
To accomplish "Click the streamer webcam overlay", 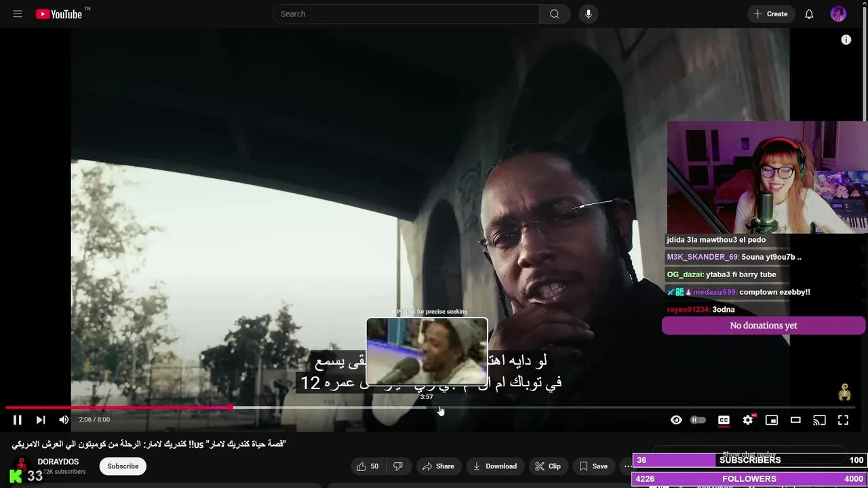I will [x=767, y=177].
